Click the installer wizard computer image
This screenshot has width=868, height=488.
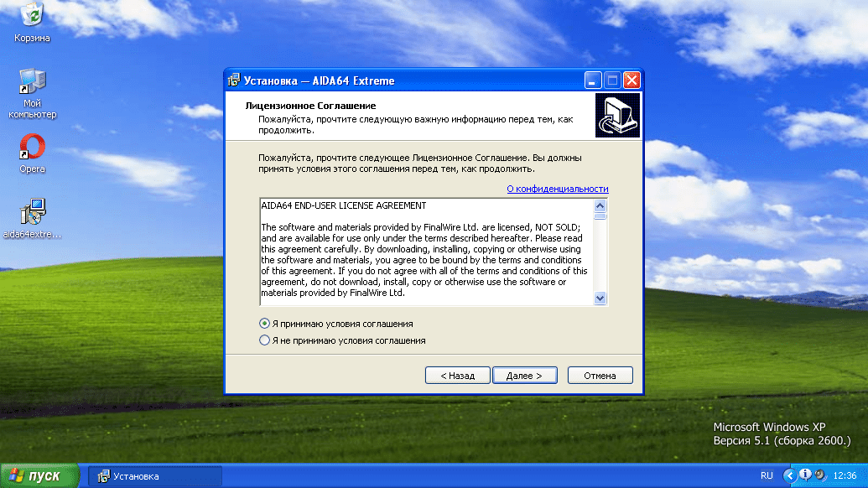click(x=617, y=115)
